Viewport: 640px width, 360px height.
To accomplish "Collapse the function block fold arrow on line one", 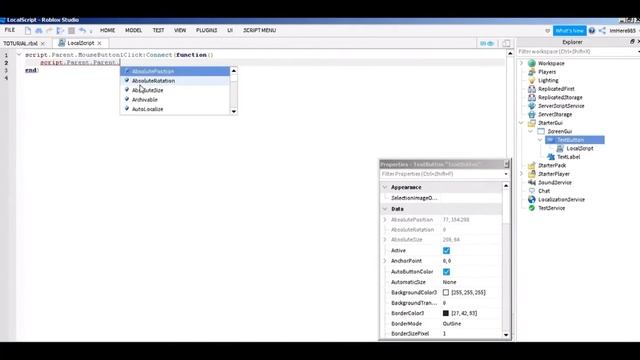I will click(19, 54).
